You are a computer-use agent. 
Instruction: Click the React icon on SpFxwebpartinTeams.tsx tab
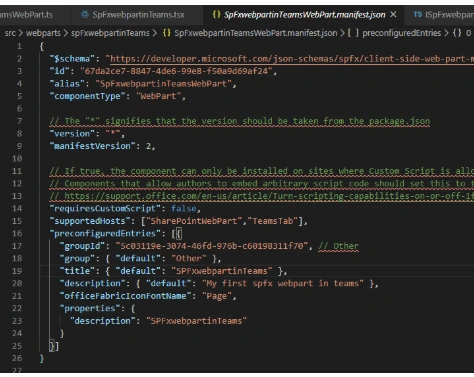point(85,14)
